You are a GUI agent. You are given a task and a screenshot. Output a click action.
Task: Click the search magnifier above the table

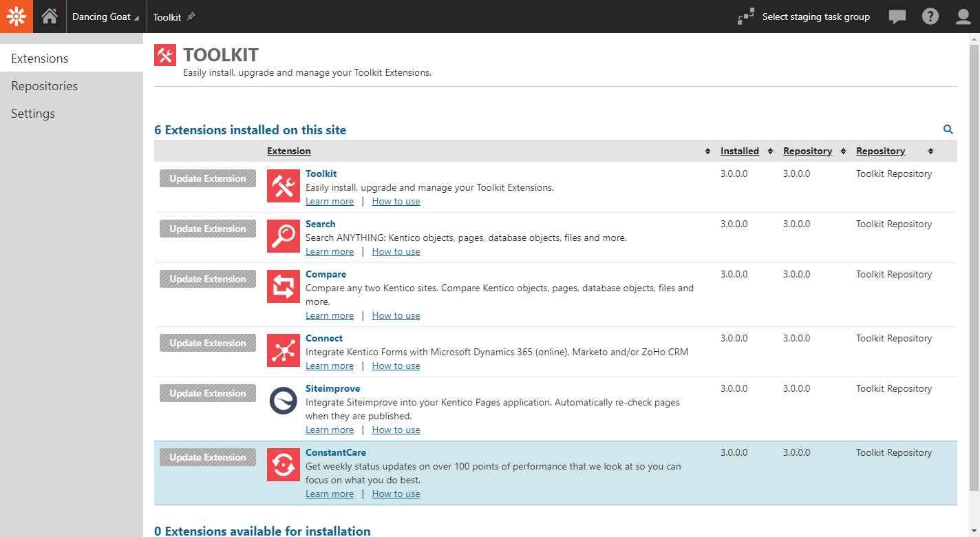(x=948, y=129)
